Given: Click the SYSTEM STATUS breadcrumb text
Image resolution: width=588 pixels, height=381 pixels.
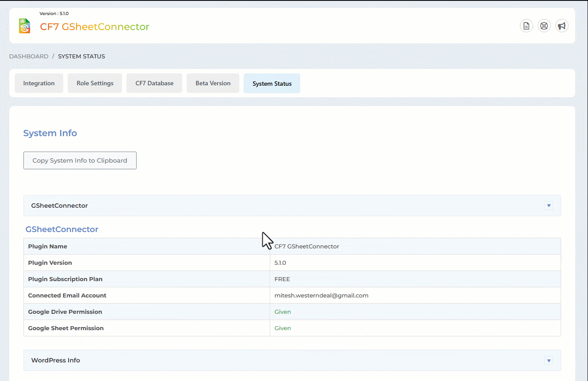Looking at the screenshot, I should click(81, 56).
